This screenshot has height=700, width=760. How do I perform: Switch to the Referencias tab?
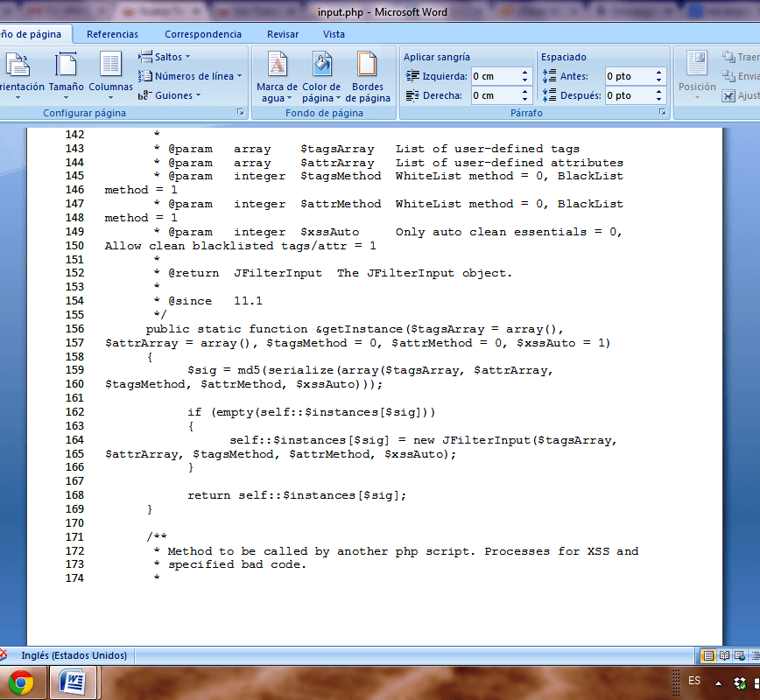click(112, 34)
